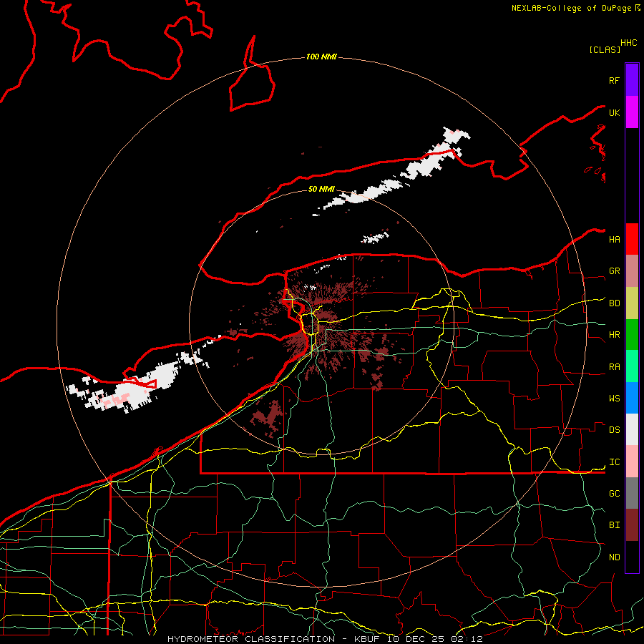The height and width of the screenshot is (644, 644).
Task: Click the GC legend label
Action: click(614, 494)
